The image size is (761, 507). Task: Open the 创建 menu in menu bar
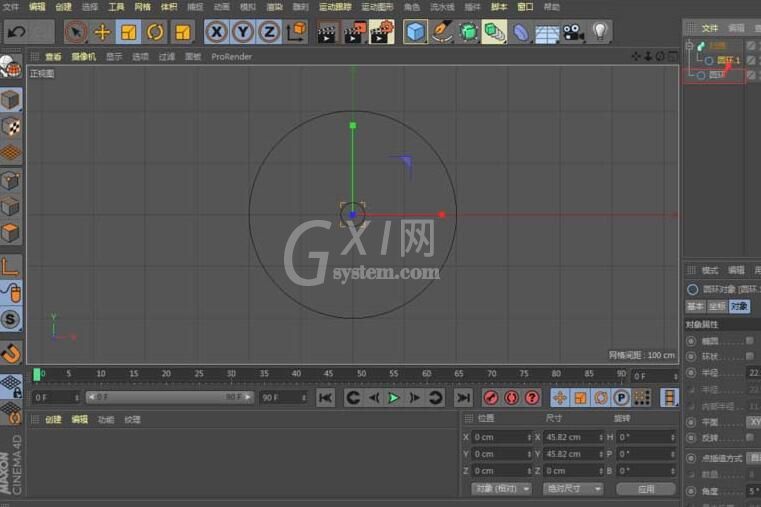click(63, 7)
